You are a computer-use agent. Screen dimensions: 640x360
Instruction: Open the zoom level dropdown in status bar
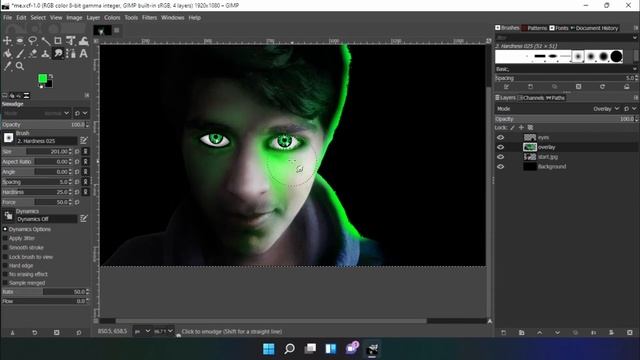164,331
